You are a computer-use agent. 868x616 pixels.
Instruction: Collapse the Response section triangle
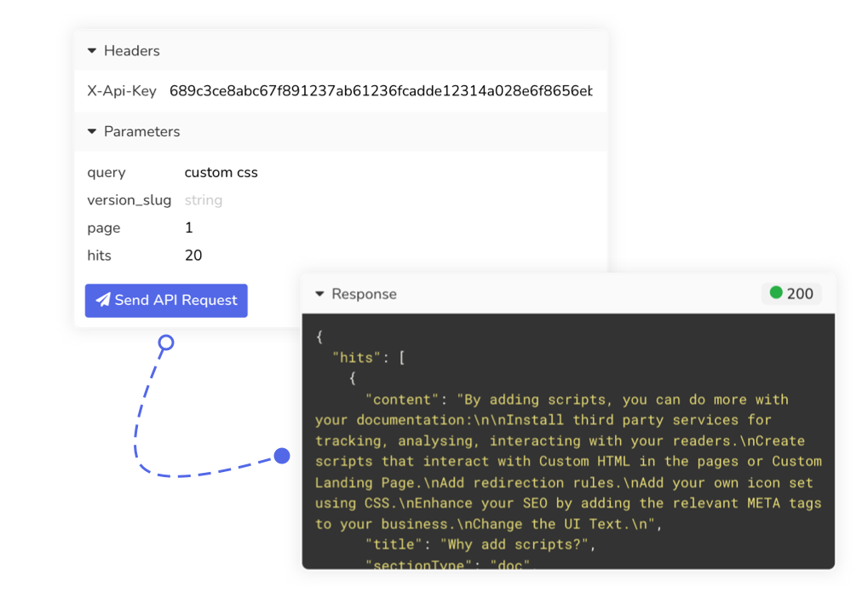pos(319,294)
